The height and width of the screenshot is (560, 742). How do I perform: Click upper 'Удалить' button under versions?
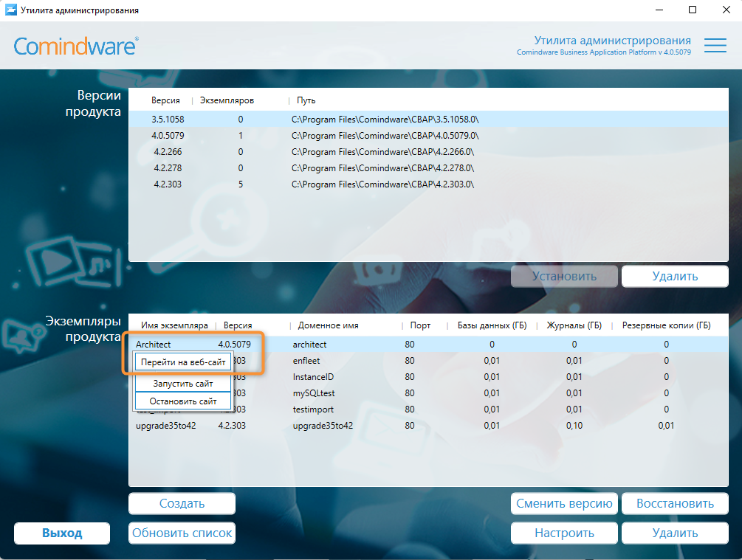[x=675, y=276]
